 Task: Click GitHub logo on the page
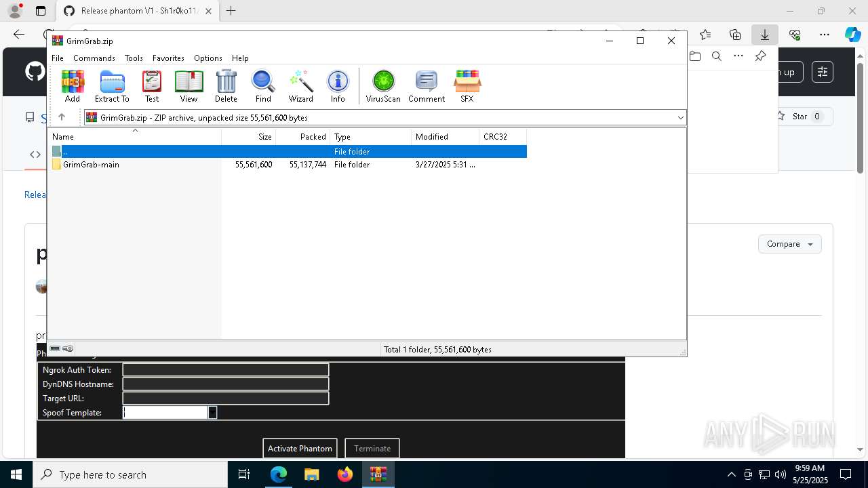pyautogui.click(x=35, y=71)
